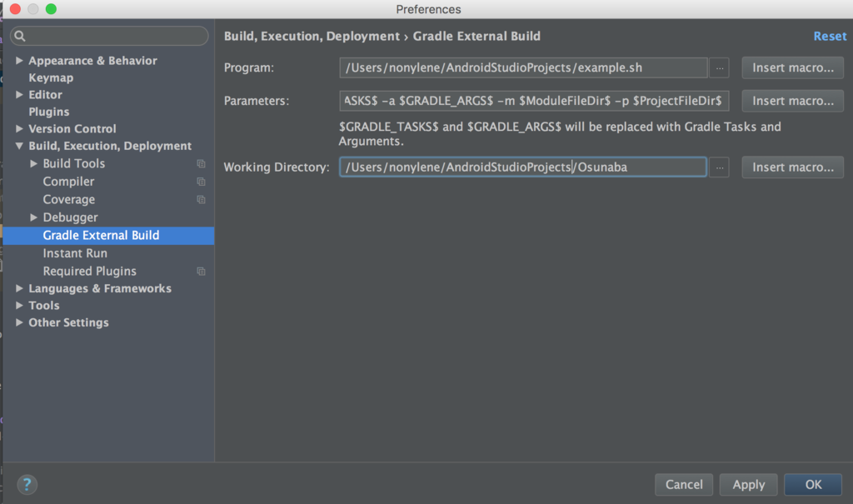
Task: Click the Tools label
Action: tap(44, 306)
